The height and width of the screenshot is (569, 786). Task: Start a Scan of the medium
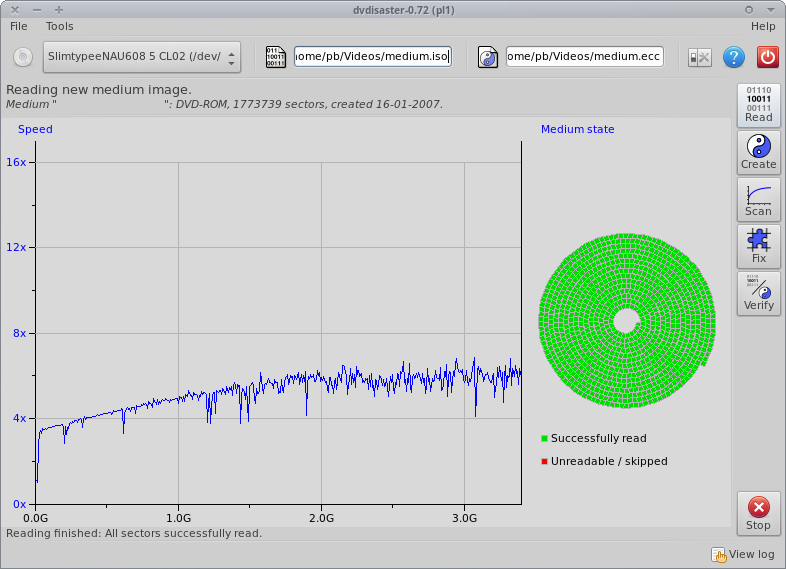pos(758,199)
